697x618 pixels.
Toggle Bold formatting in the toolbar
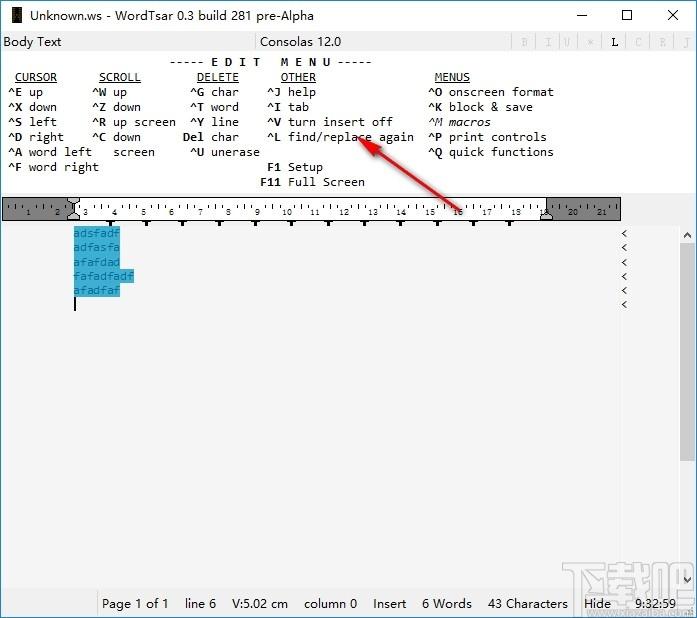point(524,42)
